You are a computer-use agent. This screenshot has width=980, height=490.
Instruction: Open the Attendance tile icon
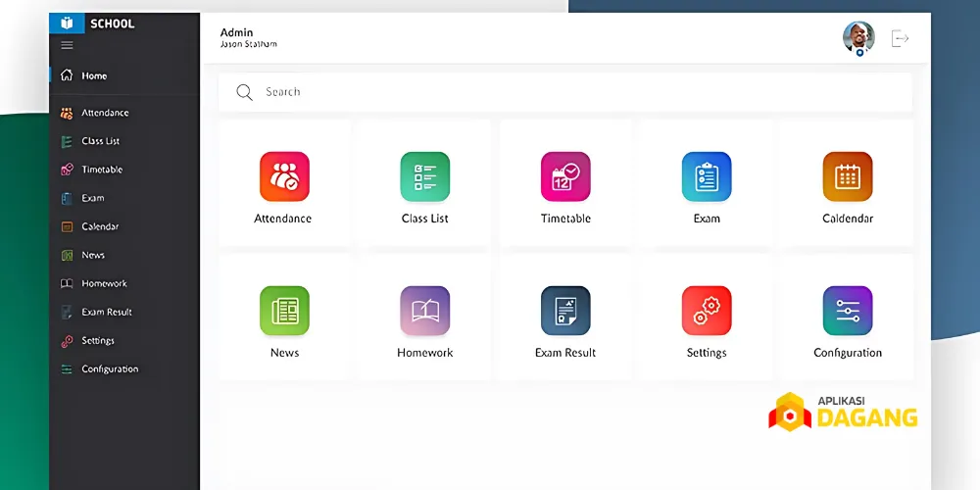(x=284, y=176)
